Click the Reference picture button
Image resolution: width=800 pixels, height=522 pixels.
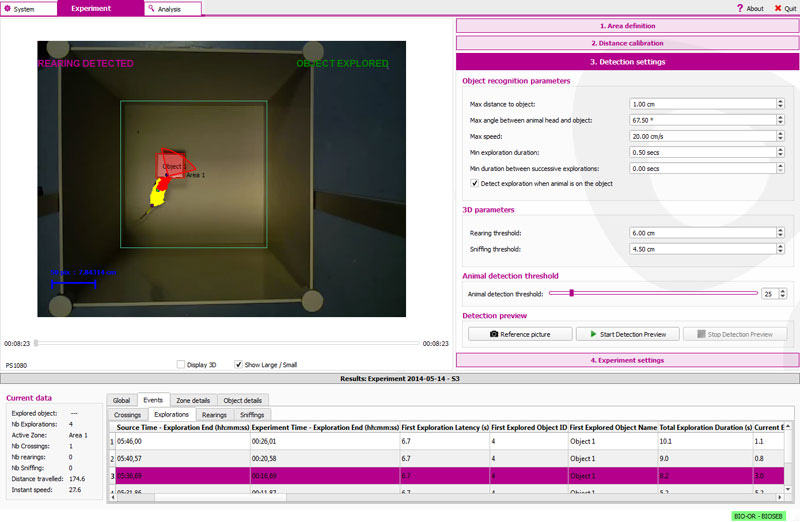[520, 334]
